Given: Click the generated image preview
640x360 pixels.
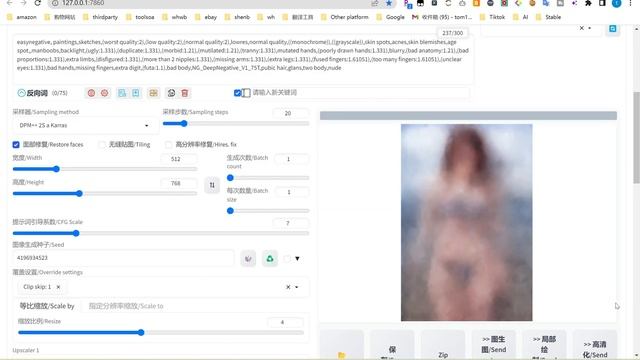Looking at the screenshot, I should (x=467, y=222).
